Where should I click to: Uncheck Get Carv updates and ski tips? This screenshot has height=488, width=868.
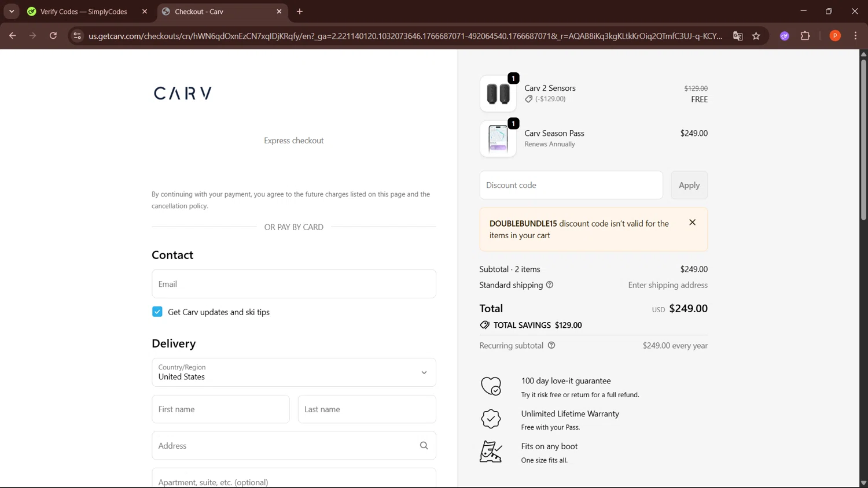coord(157,312)
